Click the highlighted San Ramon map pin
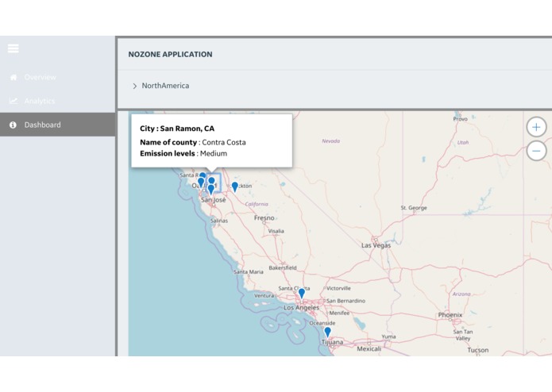Image resolution: width=552 pixels, height=392 pixels. tap(211, 181)
